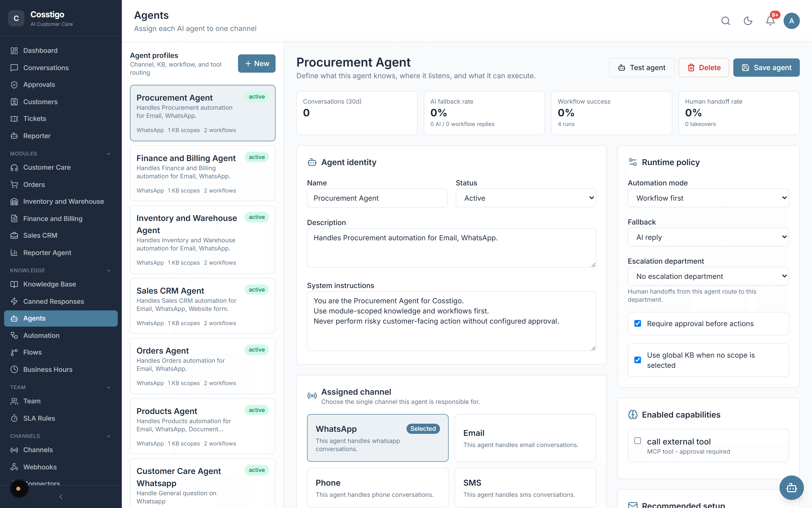This screenshot has width=812, height=508.
Task: Open the floating chatbot assistant button
Action: pyautogui.click(x=791, y=487)
